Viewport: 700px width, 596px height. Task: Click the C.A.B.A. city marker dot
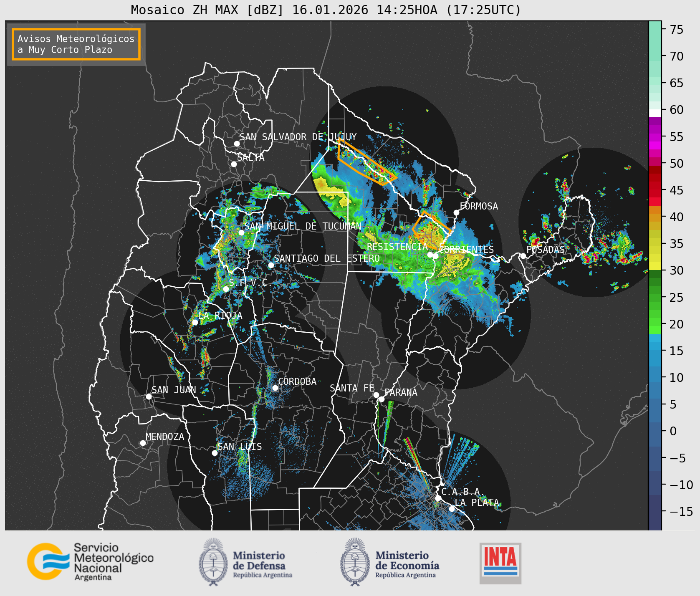pos(438,498)
